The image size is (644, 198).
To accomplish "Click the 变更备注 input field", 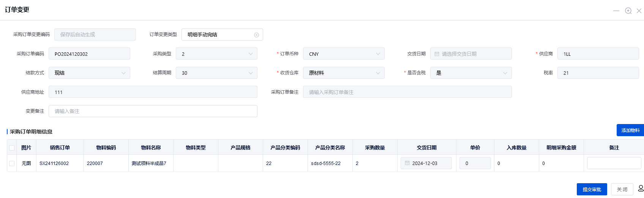I will pyautogui.click(x=153, y=111).
